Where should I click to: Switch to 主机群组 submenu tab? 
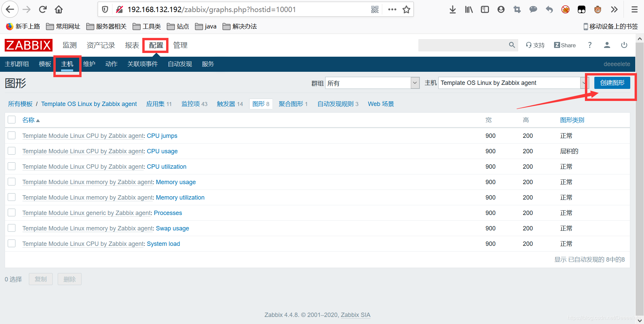(17, 64)
